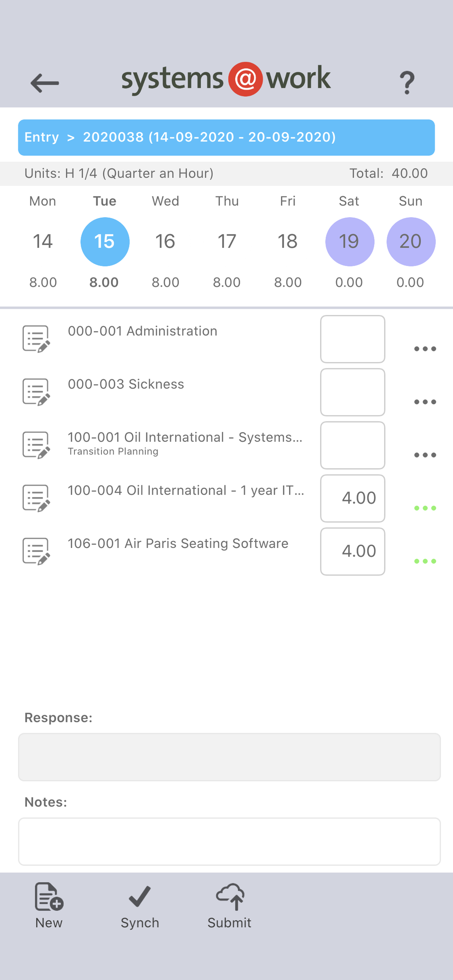Edit 4.00 hours for 106-001 Air Paris
453x980 pixels.
[352, 552]
